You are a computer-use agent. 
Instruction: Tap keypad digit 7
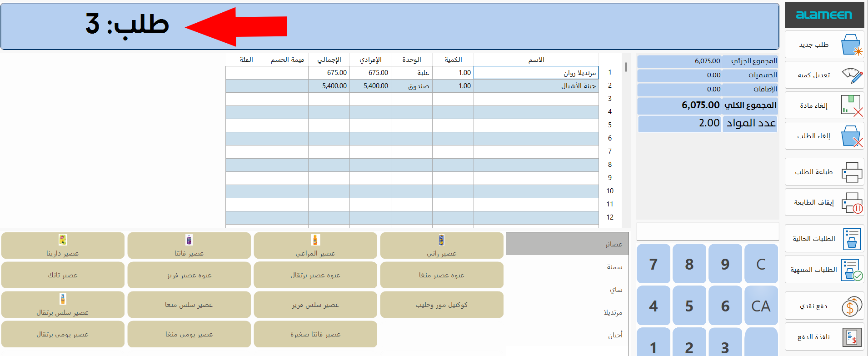[653, 264]
